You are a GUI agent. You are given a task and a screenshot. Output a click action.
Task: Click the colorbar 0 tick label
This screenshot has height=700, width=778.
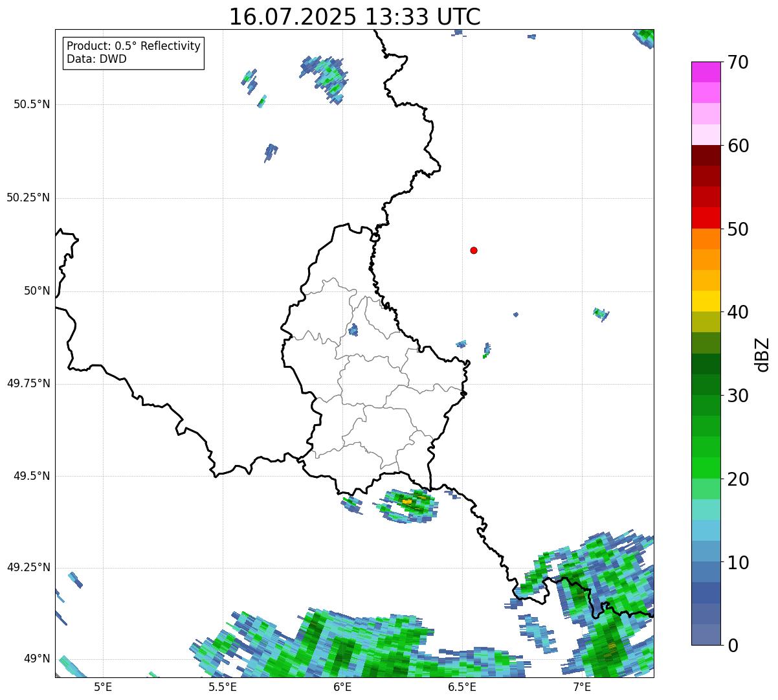click(x=733, y=646)
